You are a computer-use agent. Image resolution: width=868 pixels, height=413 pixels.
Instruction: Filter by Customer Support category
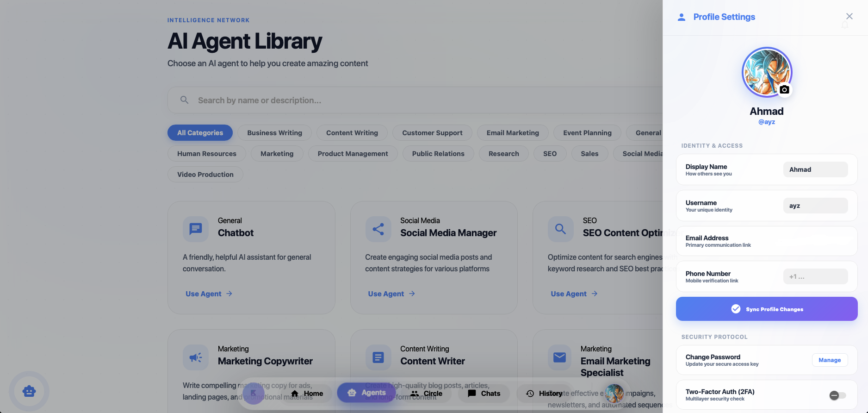pos(432,132)
